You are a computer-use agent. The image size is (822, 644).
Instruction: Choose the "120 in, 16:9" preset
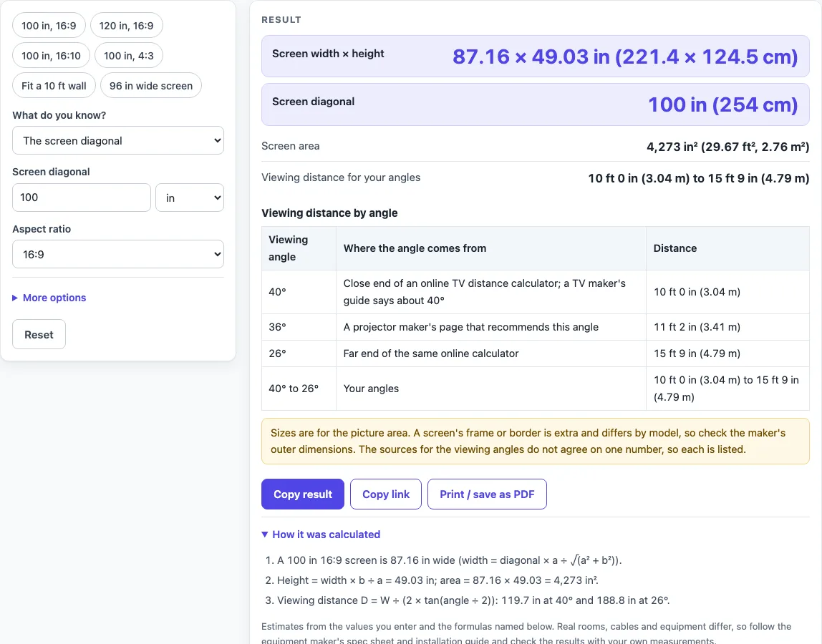click(126, 26)
